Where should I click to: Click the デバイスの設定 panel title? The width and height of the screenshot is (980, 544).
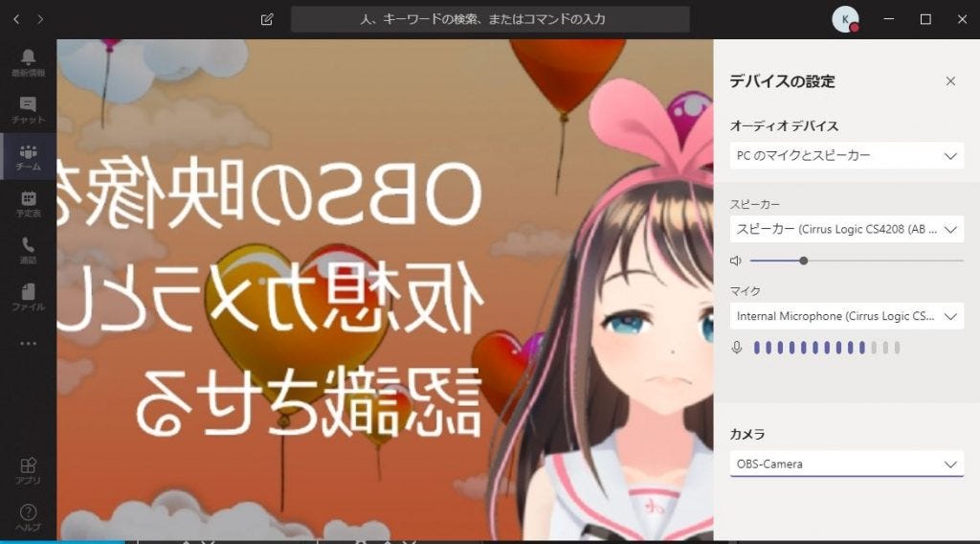coord(782,81)
